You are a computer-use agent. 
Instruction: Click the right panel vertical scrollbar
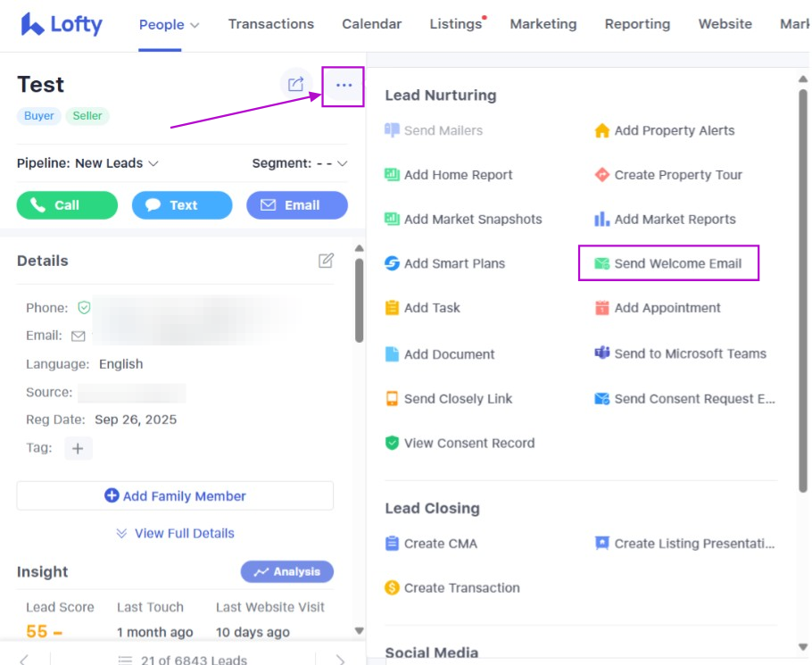point(803,268)
